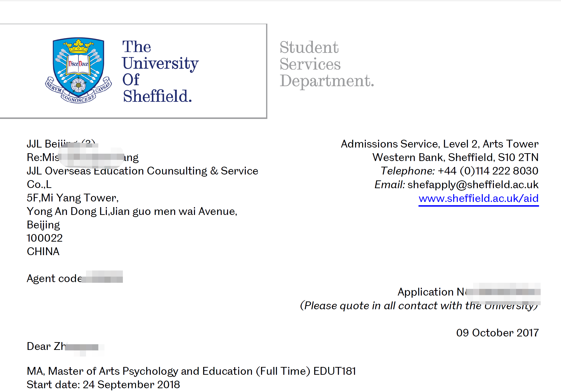Click "The University Of Sheffield" title text

[160, 71]
